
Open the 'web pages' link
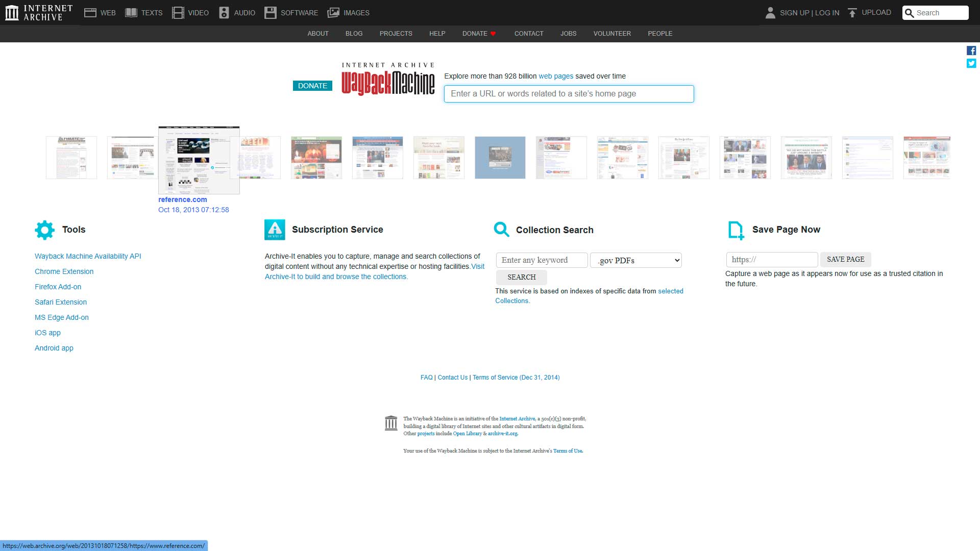tap(556, 76)
